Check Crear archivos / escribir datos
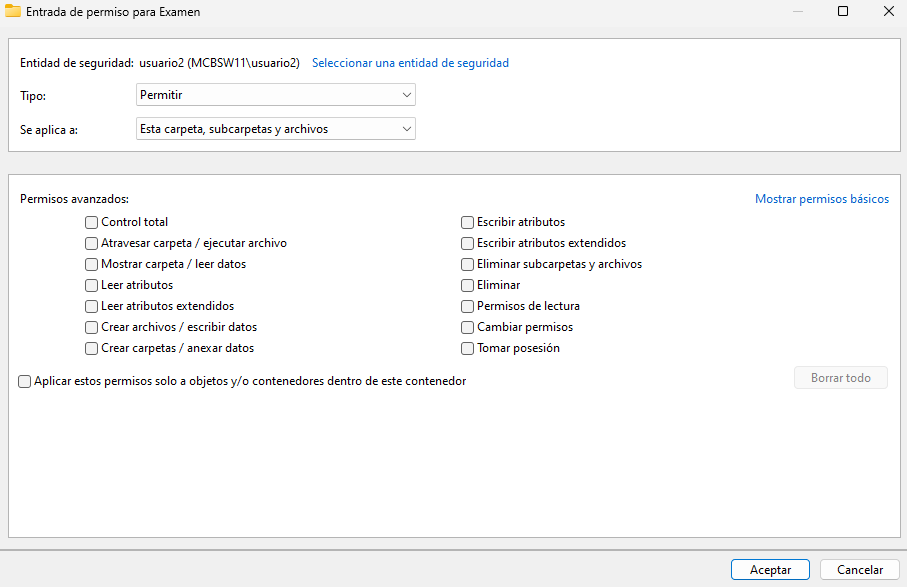This screenshot has width=907, height=587. point(92,327)
